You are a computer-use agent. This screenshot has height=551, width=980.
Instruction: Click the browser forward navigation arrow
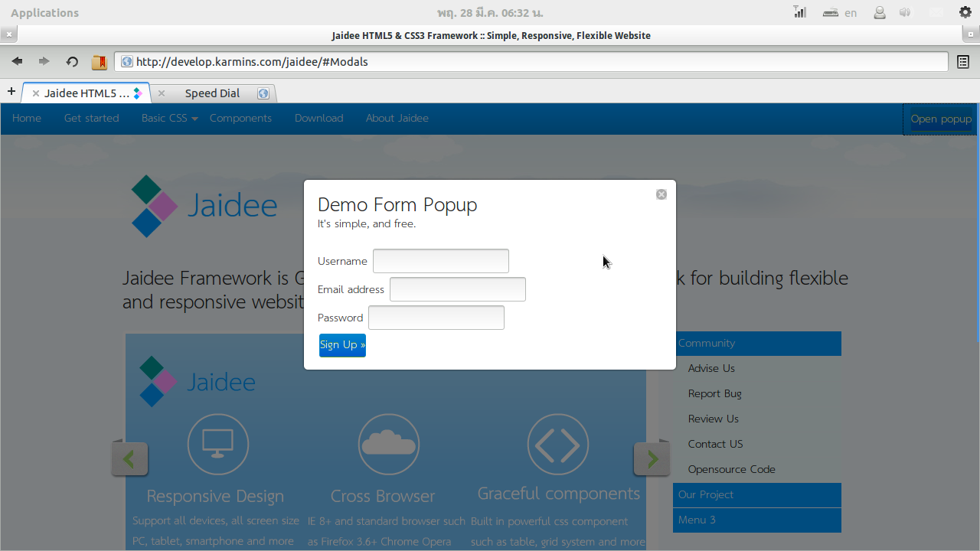pyautogui.click(x=44, y=61)
